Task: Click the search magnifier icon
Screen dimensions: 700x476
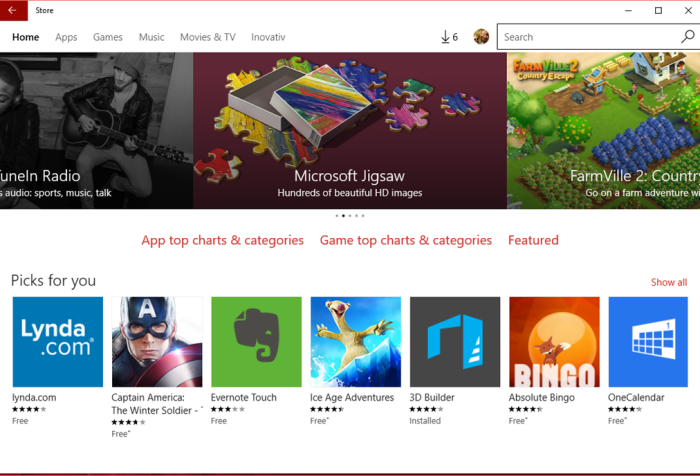Action: 688,37
